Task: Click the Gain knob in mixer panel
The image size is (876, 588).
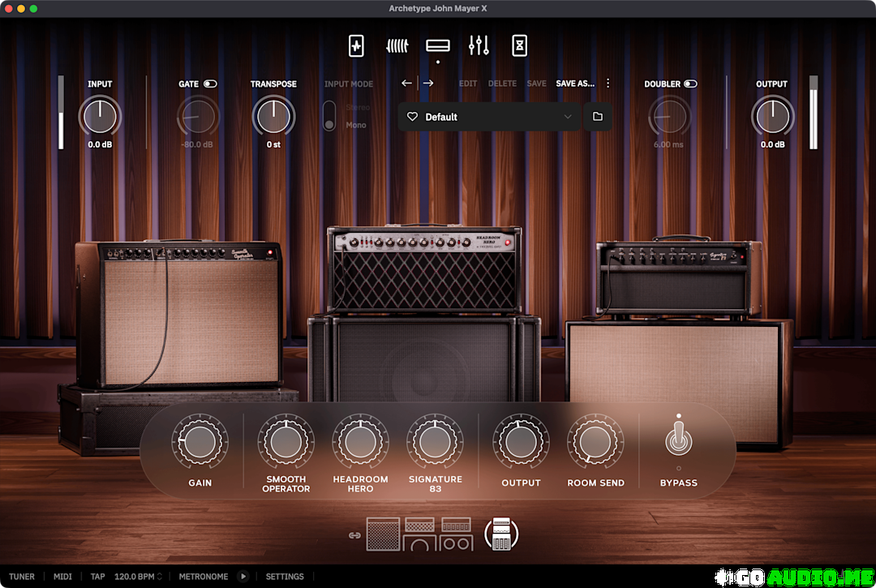Action: pyautogui.click(x=200, y=442)
